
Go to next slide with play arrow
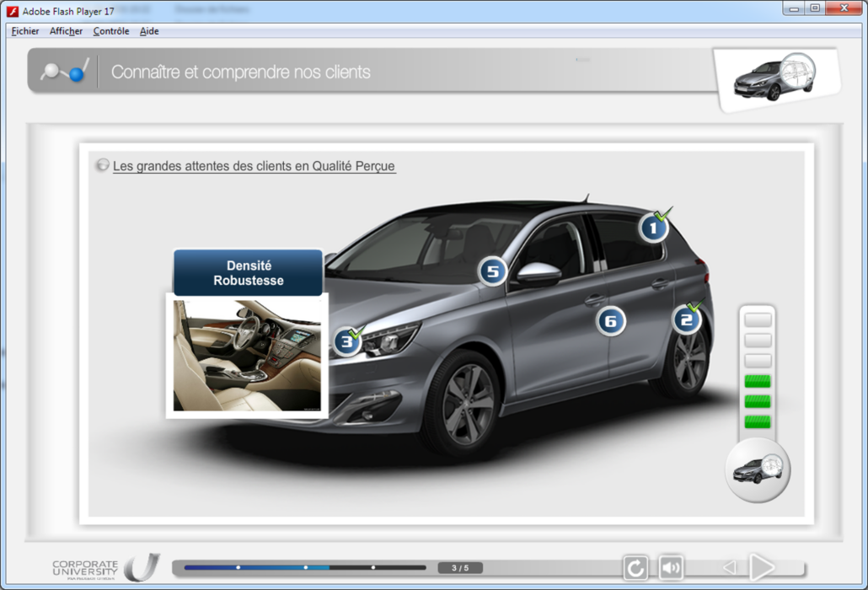click(x=762, y=567)
